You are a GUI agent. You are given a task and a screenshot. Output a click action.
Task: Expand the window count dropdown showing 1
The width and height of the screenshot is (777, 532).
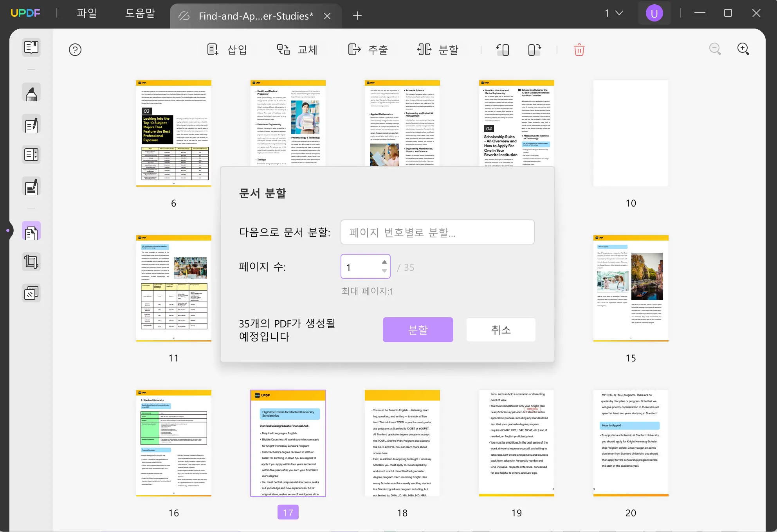[x=614, y=13]
